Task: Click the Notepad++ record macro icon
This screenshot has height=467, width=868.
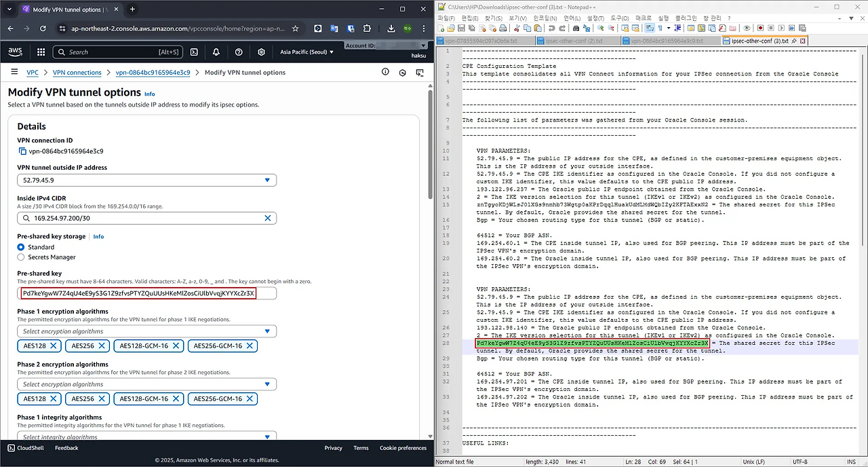Action: tap(761, 29)
